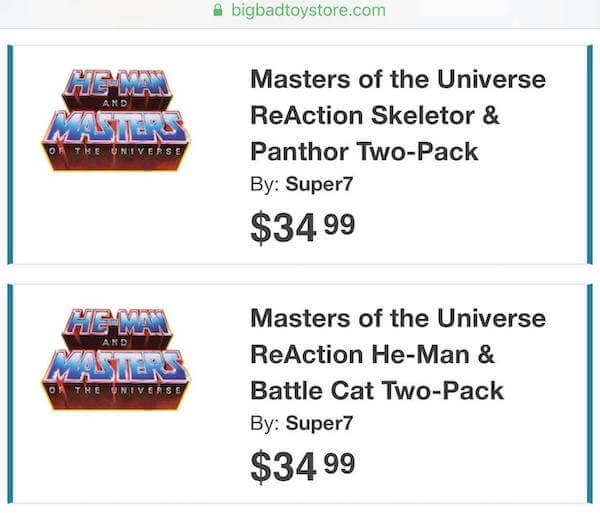Click the Super7 brand link on the Battle Cat listing
Viewport: 600px width, 513px height.
(319, 423)
